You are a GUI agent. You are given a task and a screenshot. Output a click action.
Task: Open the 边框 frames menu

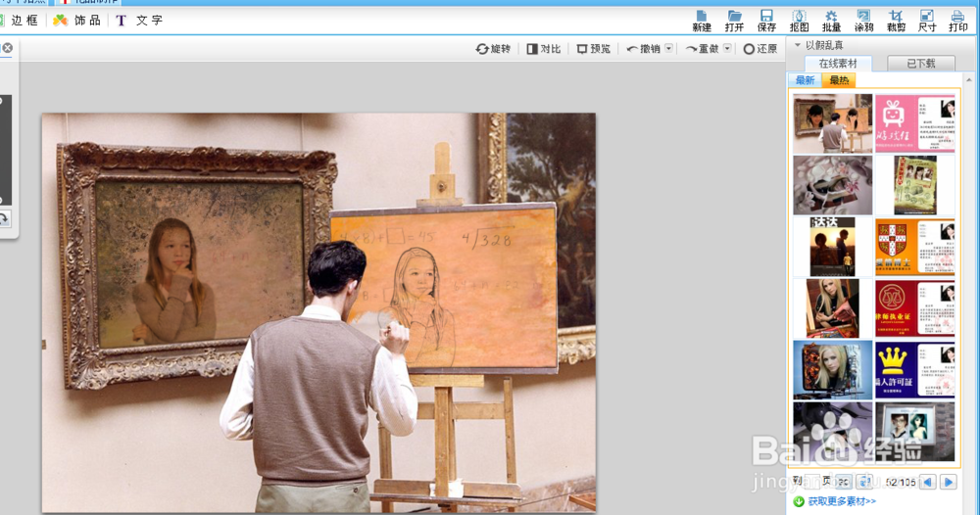click(x=20, y=21)
